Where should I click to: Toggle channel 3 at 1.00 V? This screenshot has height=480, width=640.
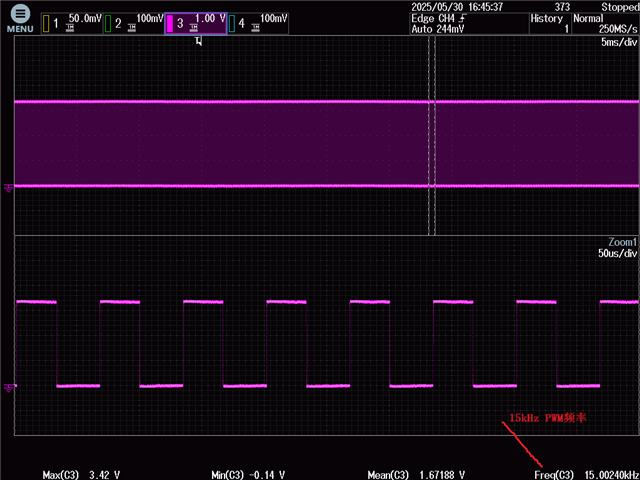pos(195,22)
